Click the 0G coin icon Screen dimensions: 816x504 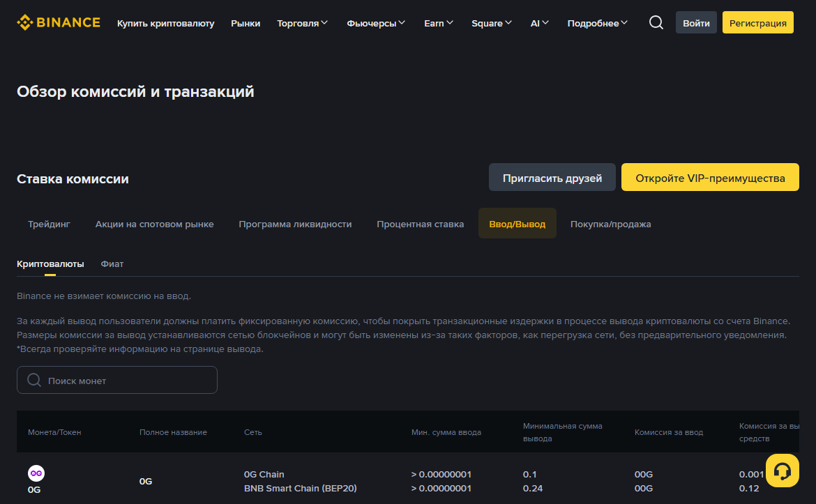[x=36, y=473]
